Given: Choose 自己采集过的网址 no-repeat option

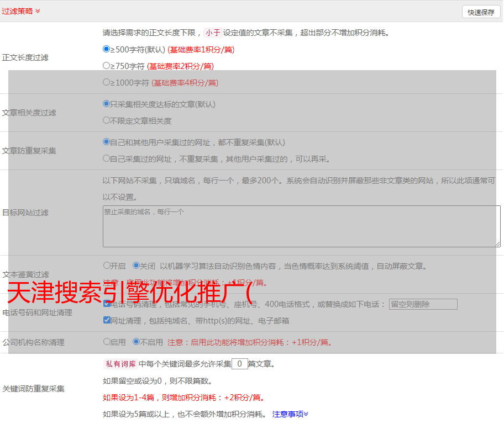Looking at the screenshot, I should (x=107, y=158).
